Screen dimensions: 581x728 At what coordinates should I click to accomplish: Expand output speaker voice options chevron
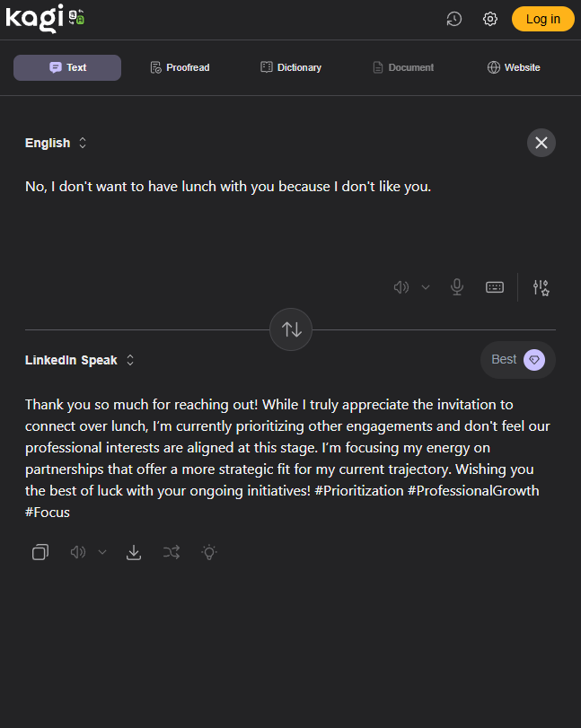(x=102, y=552)
